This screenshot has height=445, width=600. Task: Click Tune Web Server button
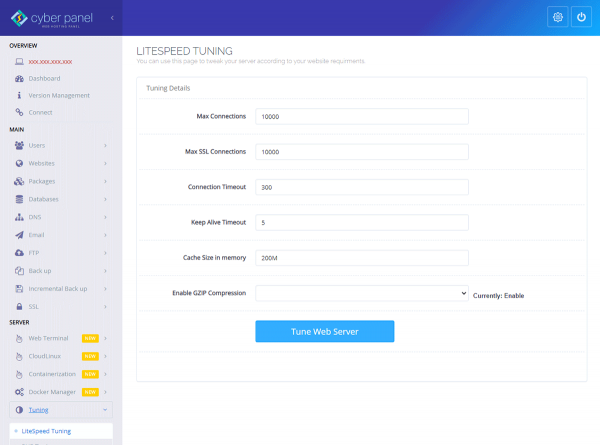(x=324, y=331)
